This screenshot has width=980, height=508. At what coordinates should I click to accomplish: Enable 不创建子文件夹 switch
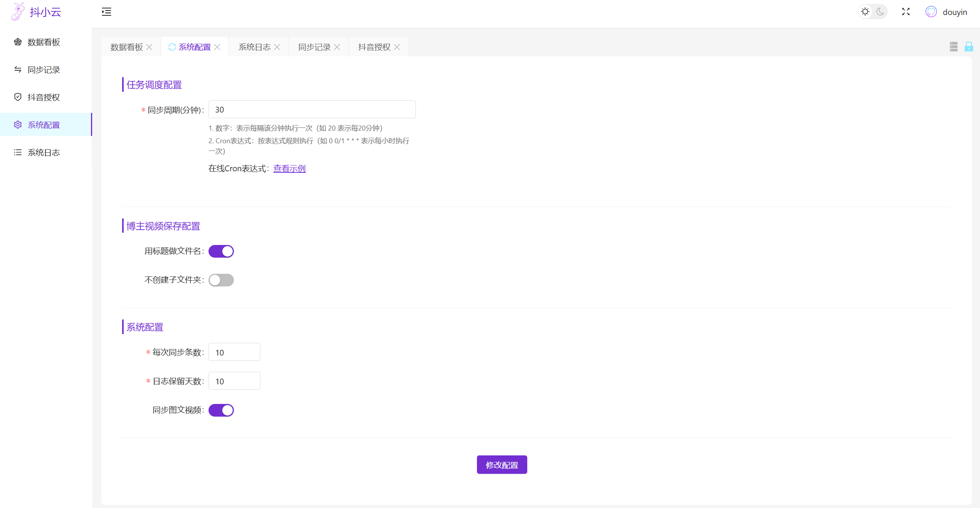221,280
